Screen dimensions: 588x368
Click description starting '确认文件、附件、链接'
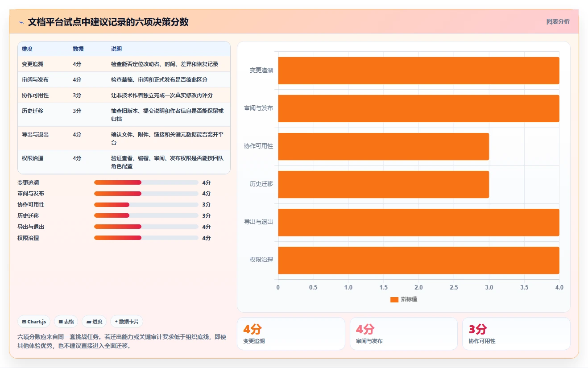(167, 139)
